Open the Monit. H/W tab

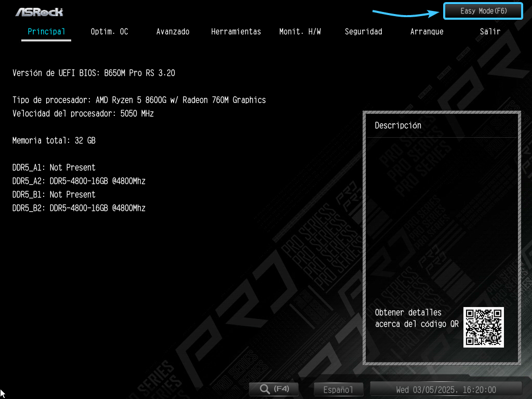(x=300, y=32)
